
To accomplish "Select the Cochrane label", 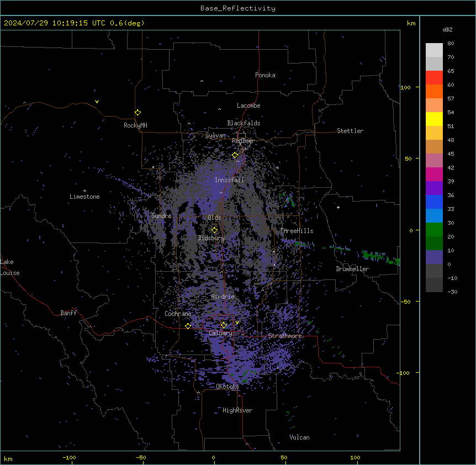I will click(x=178, y=314).
